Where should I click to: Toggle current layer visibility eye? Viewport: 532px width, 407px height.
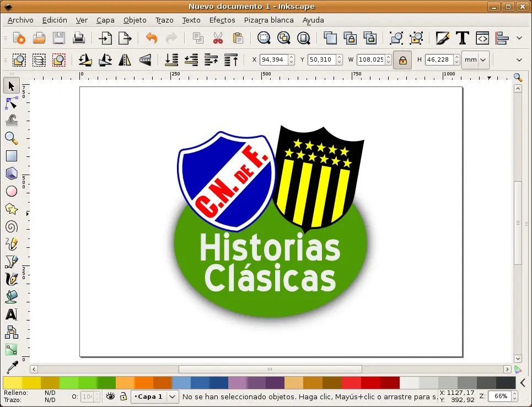click(110, 396)
